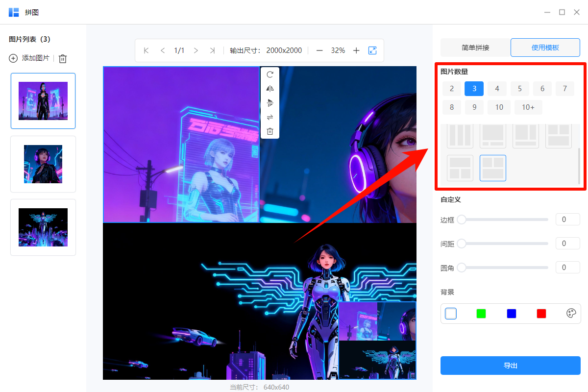
Task: Fit the collage to the window
Action: point(372,50)
